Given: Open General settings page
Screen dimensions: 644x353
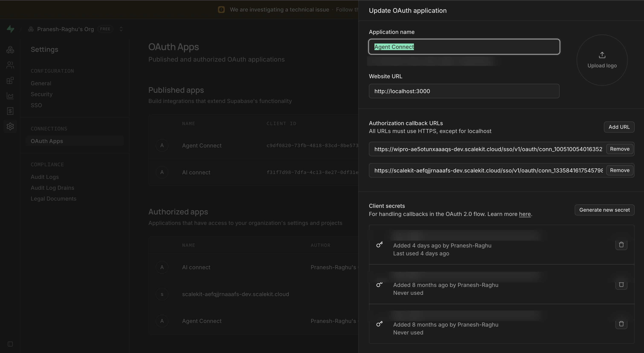Looking at the screenshot, I should tap(41, 83).
